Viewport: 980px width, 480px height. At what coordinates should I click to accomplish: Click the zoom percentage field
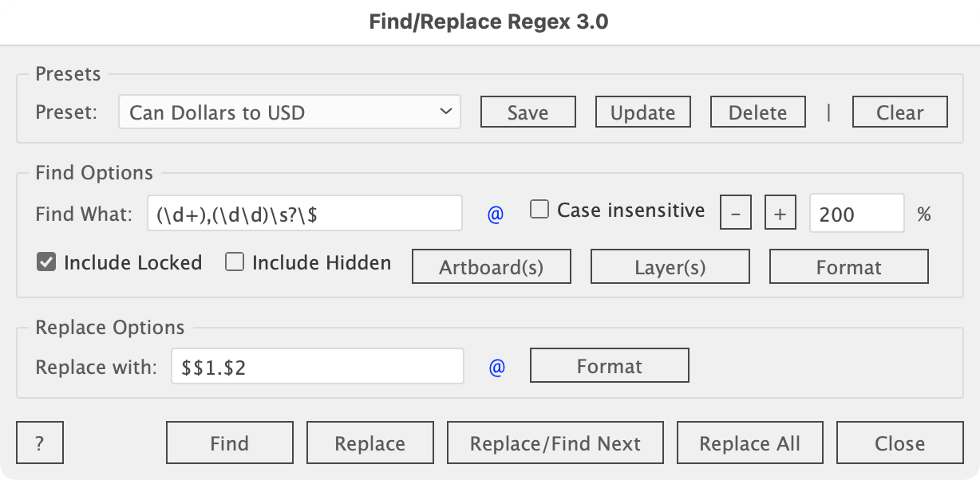pos(856,214)
